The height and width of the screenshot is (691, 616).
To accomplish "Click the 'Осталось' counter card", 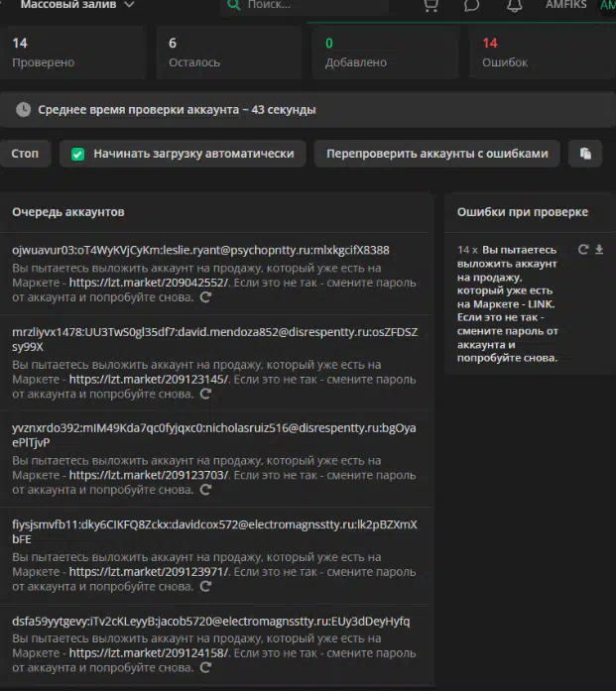I will pos(228,53).
